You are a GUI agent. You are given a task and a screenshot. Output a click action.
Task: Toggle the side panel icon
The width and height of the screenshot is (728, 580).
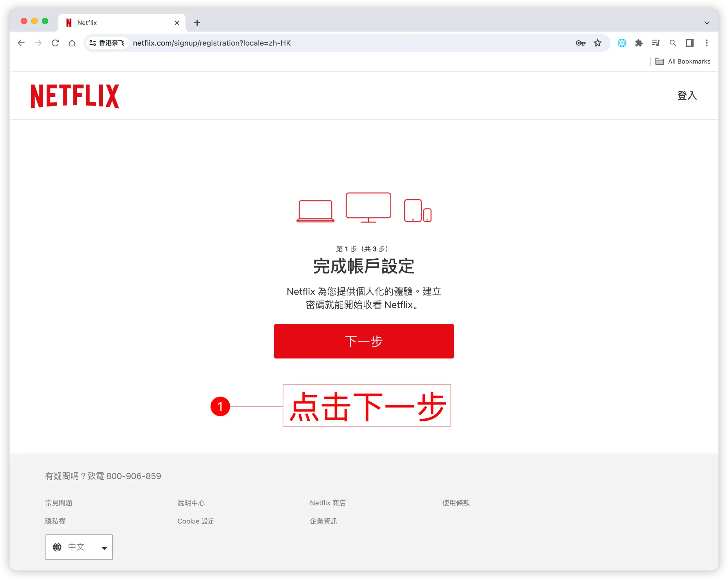click(690, 43)
